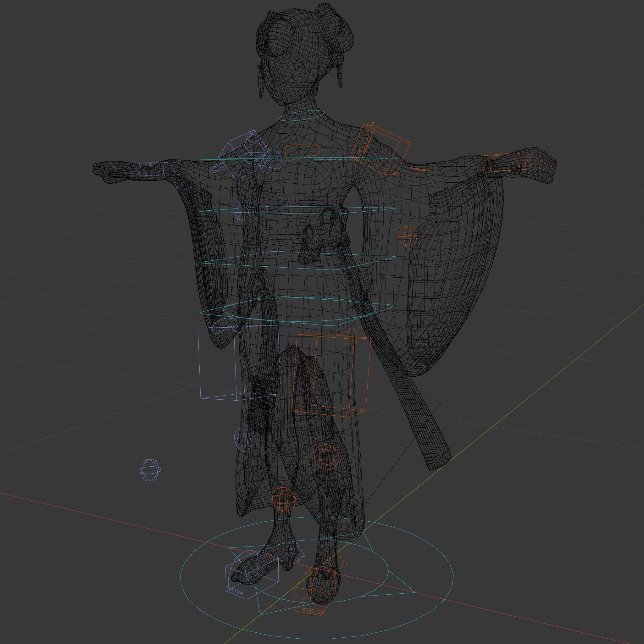Click the blue knee ring control
The width and height of the screenshot is (644, 644).
pyautogui.click(x=243, y=440)
